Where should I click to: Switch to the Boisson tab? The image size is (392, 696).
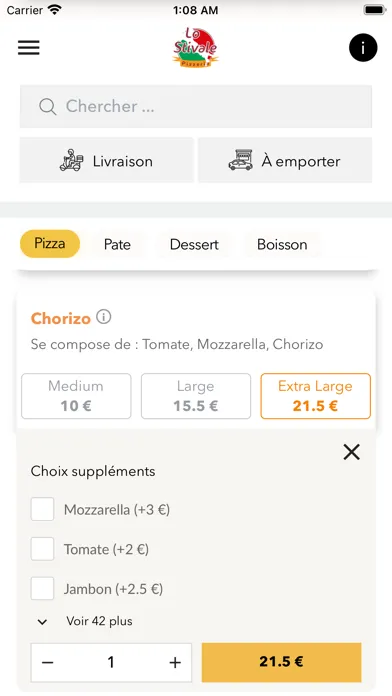[282, 244]
